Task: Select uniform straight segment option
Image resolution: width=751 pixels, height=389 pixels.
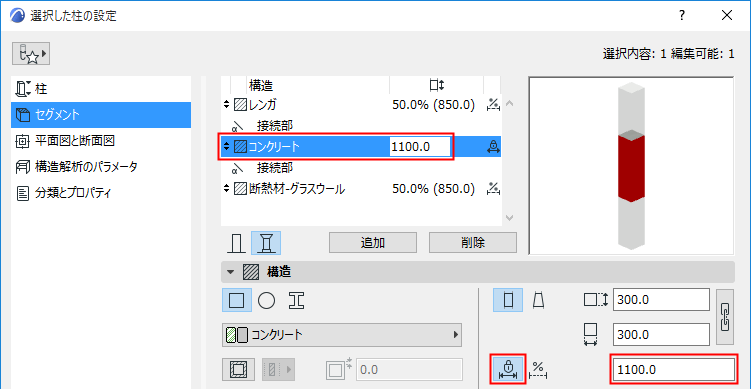Action: (x=508, y=300)
